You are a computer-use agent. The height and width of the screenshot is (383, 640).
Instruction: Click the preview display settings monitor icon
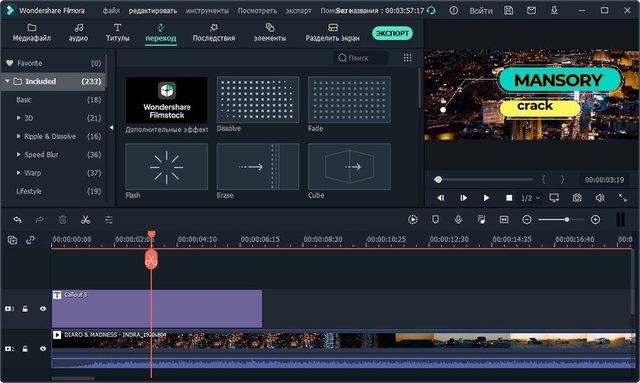pyautogui.click(x=554, y=198)
